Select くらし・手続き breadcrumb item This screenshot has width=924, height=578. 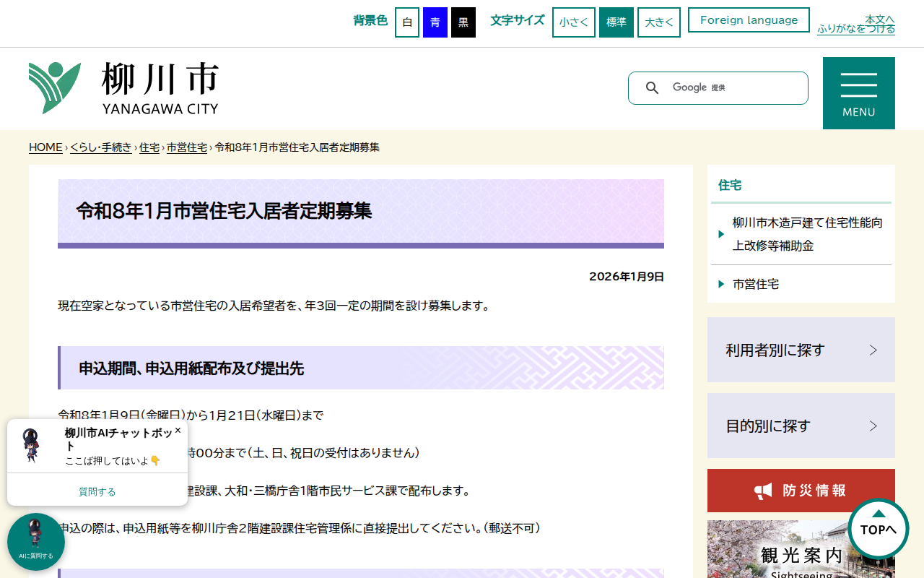pyautogui.click(x=100, y=147)
